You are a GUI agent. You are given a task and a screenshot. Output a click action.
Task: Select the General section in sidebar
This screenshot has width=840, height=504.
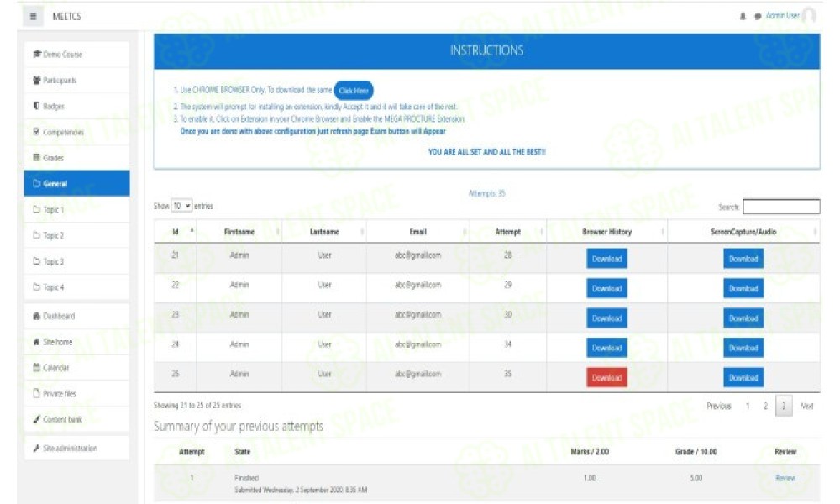[76, 183]
